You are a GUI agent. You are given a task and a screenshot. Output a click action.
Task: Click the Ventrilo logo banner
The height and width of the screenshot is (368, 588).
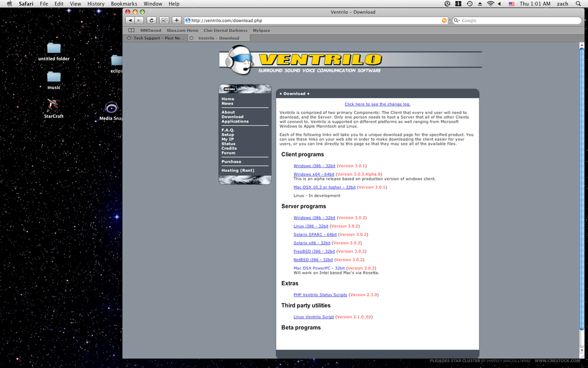pos(350,60)
